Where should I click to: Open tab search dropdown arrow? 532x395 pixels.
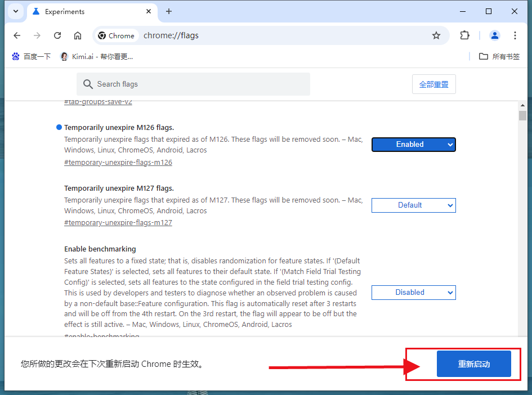(16, 11)
